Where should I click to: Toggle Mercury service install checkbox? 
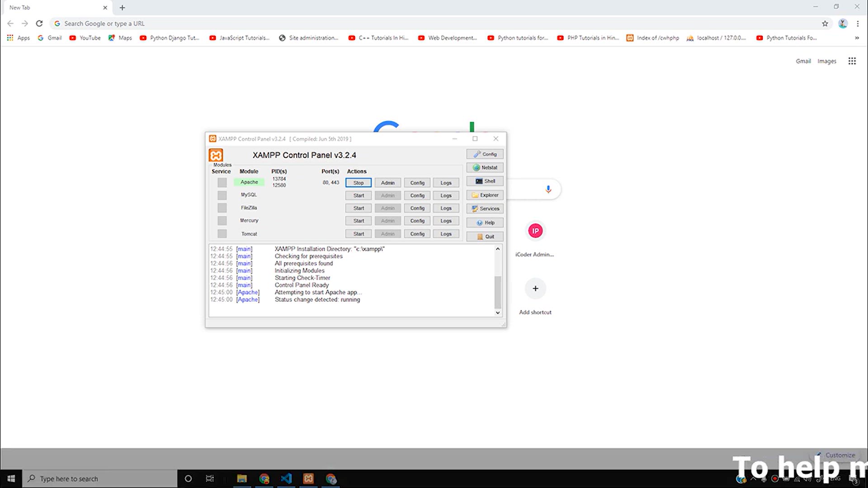click(222, 221)
